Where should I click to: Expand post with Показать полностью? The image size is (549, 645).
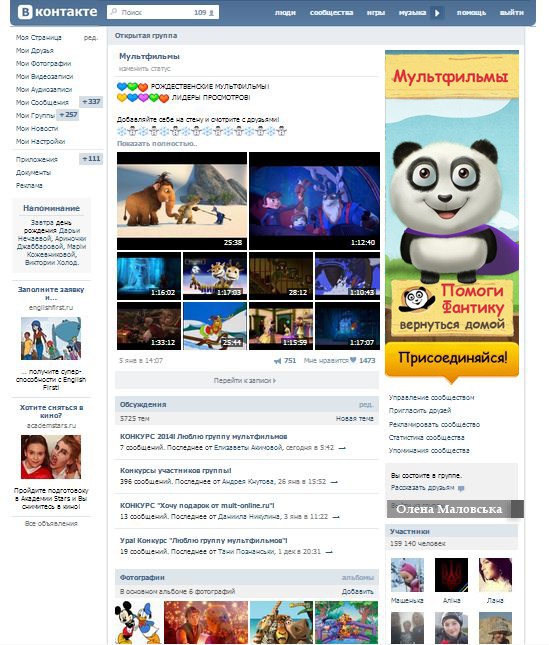click(x=157, y=144)
